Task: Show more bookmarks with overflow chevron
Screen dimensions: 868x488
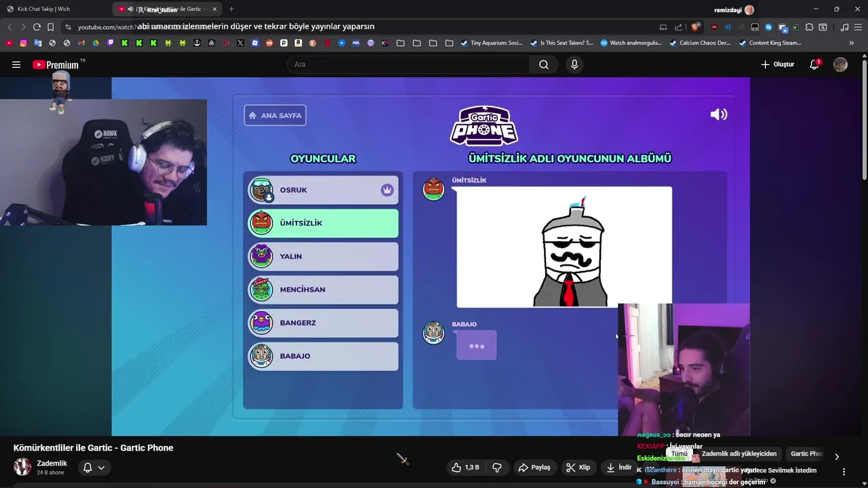Action: tap(851, 43)
